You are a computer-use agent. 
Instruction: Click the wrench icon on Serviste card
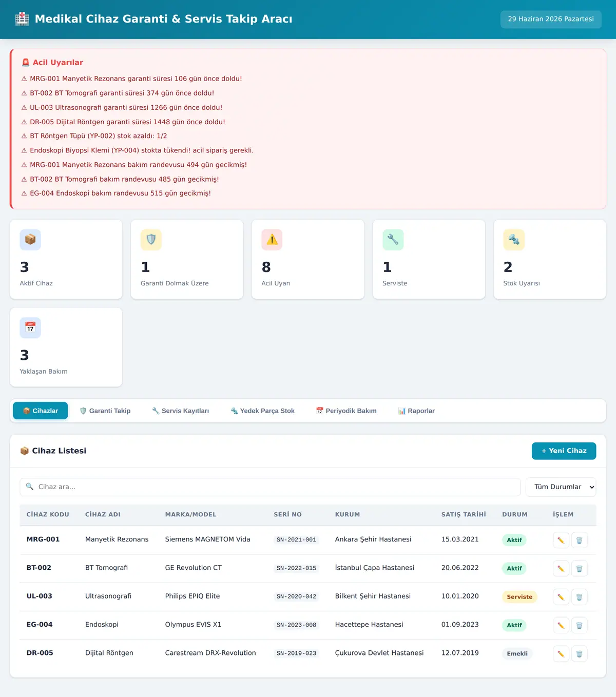393,240
